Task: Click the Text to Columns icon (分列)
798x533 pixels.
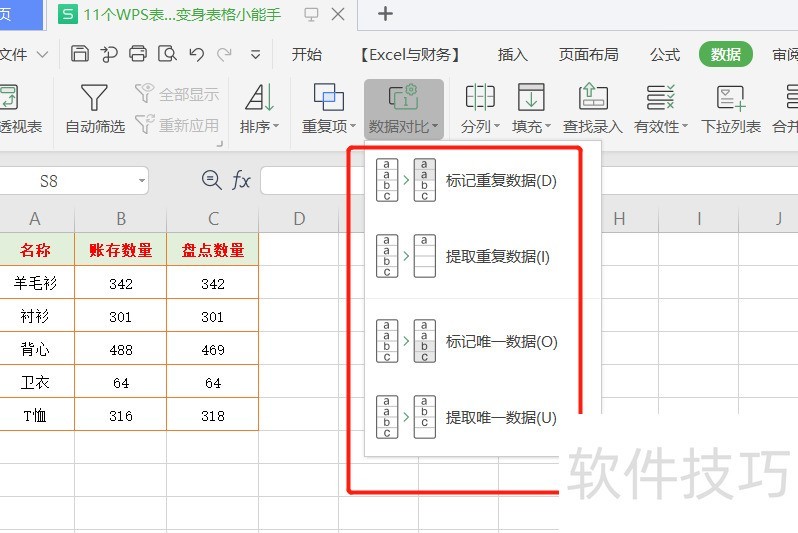Action: (480, 98)
